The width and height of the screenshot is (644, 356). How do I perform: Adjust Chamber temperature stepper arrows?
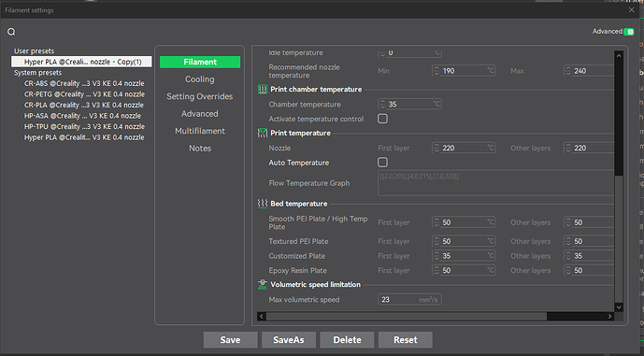(x=382, y=105)
